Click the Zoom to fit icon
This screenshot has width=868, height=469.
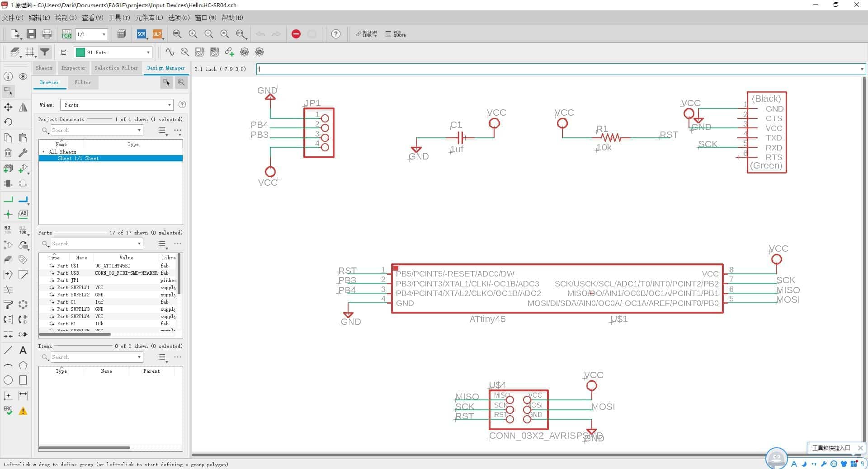[x=177, y=34]
